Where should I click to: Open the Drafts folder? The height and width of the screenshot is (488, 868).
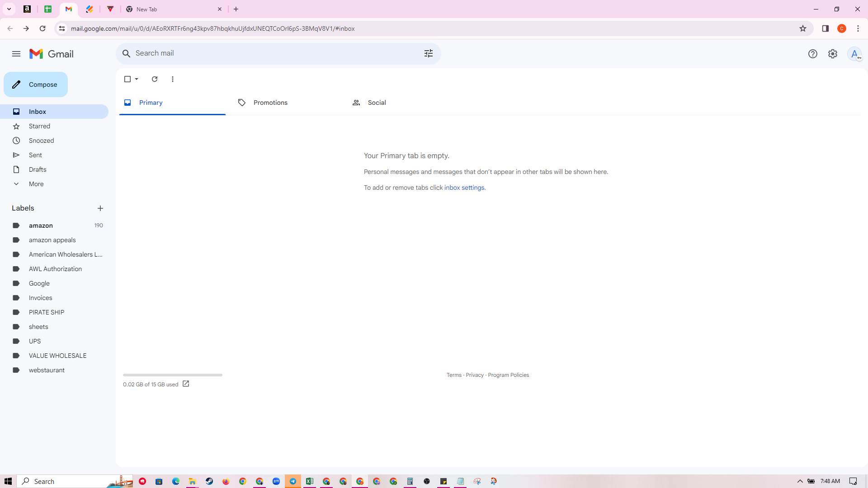coord(54,169)
